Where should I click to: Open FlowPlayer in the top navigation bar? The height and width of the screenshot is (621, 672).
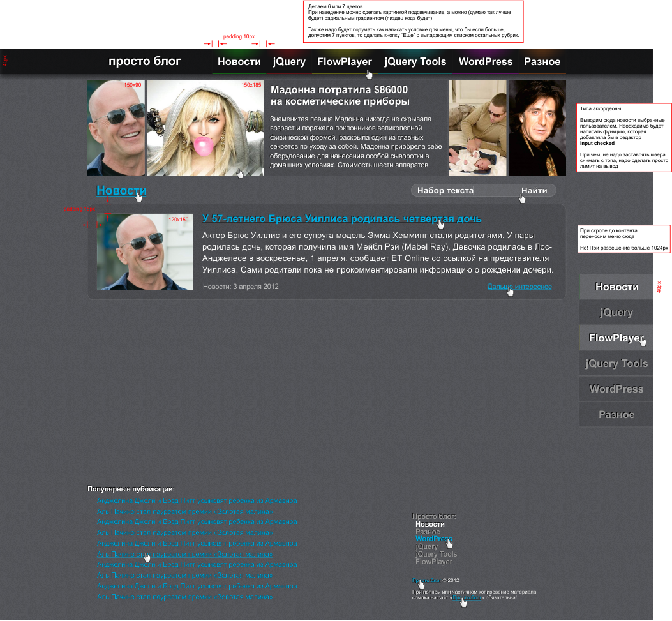point(344,62)
